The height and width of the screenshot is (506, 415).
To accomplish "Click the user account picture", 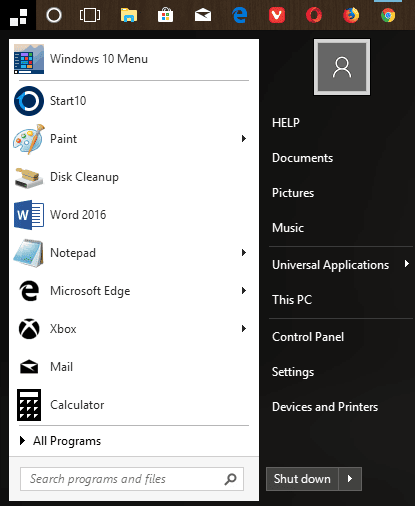I will coord(342,67).
